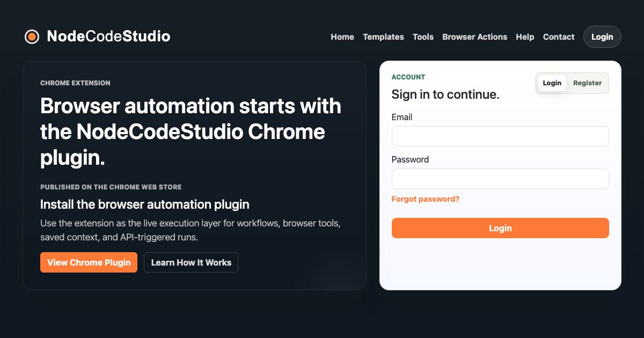Click the 'Sign in to continue.' heading

point(445,94)
